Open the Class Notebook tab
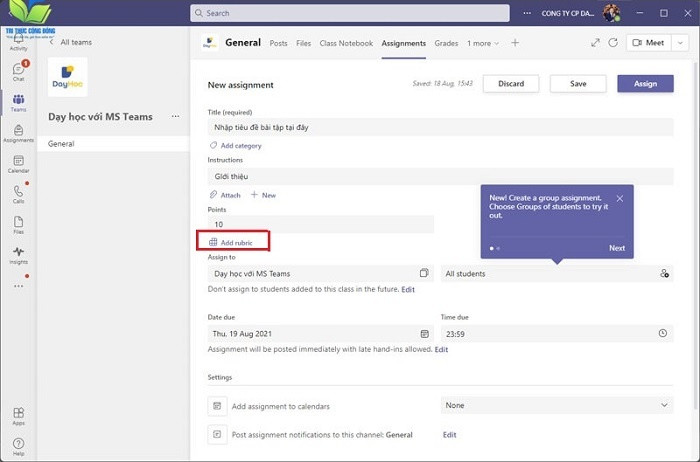The image size is (700, 462). (346, 43)
